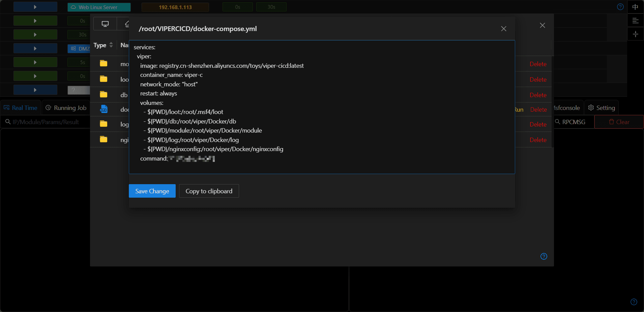This screenshot has width=644, height=312.
Task: Expand the DMZ session row arrow
Action: tap(35, 49)
